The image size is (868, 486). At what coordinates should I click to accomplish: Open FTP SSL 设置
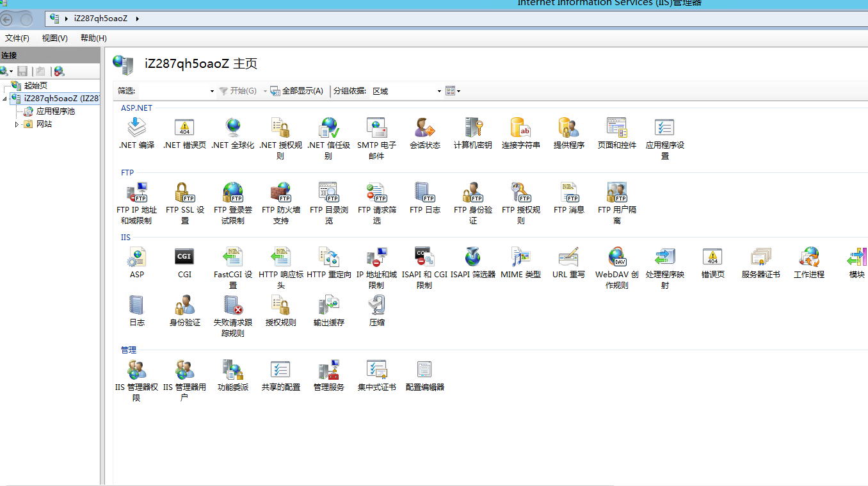[184, 203]
